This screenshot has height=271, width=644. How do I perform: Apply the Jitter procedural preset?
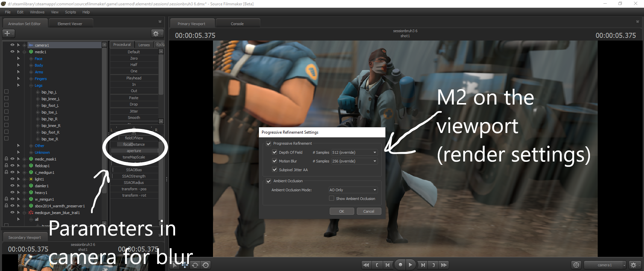pos(134,111)
